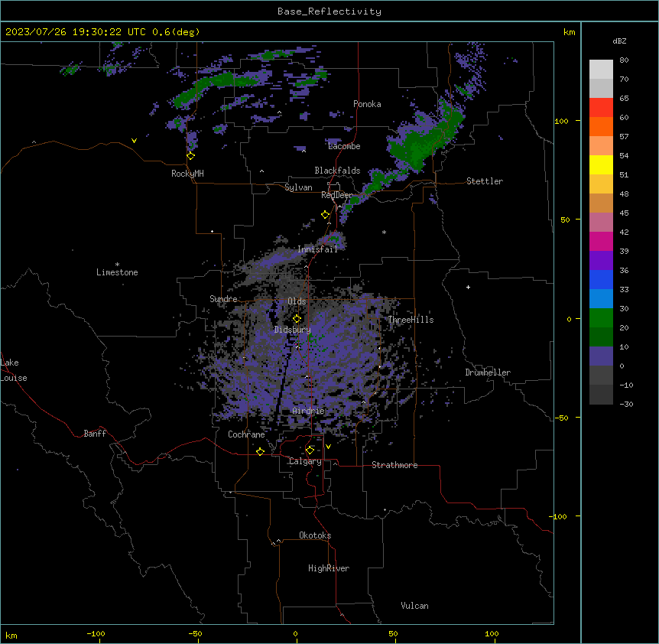Pick the magenta 42-39 dBZ legend swatch
The height and width of the screenshot is (644, 659).
click(601, 241)
